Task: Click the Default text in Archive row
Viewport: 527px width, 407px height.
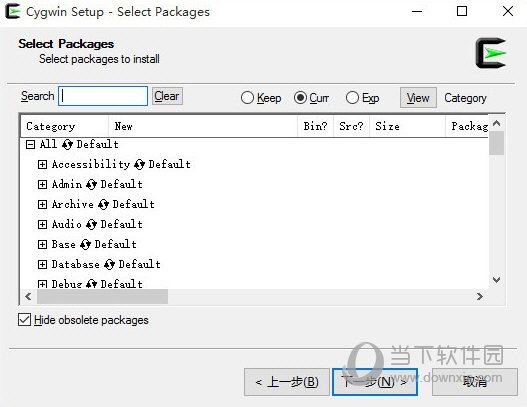Action: tap(133, 204)
